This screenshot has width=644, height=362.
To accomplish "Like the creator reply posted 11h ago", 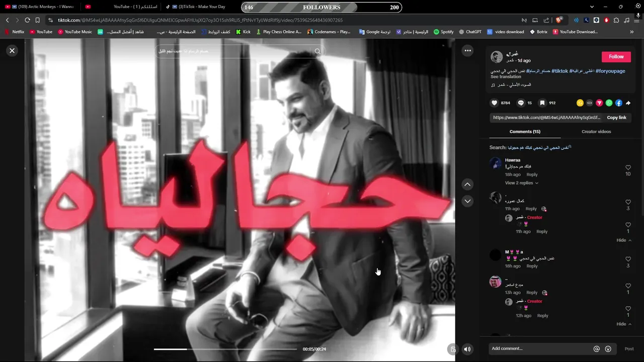I will point(628,225).
